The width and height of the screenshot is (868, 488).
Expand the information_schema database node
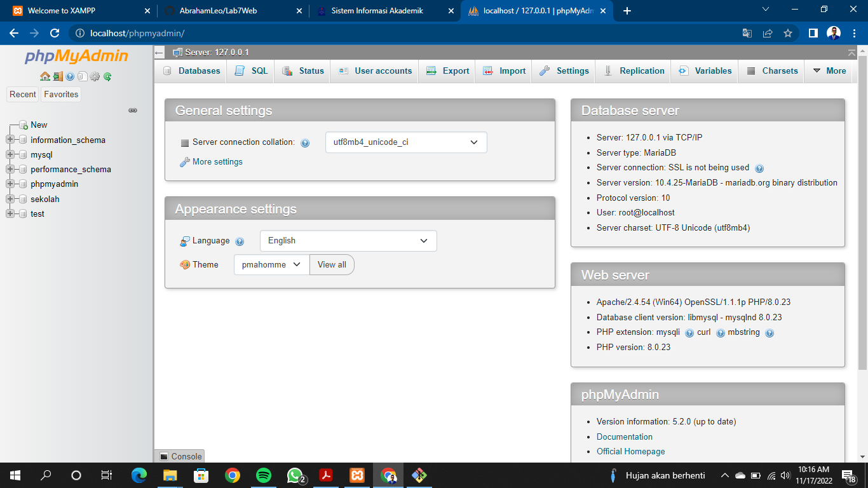pos(10,140)
